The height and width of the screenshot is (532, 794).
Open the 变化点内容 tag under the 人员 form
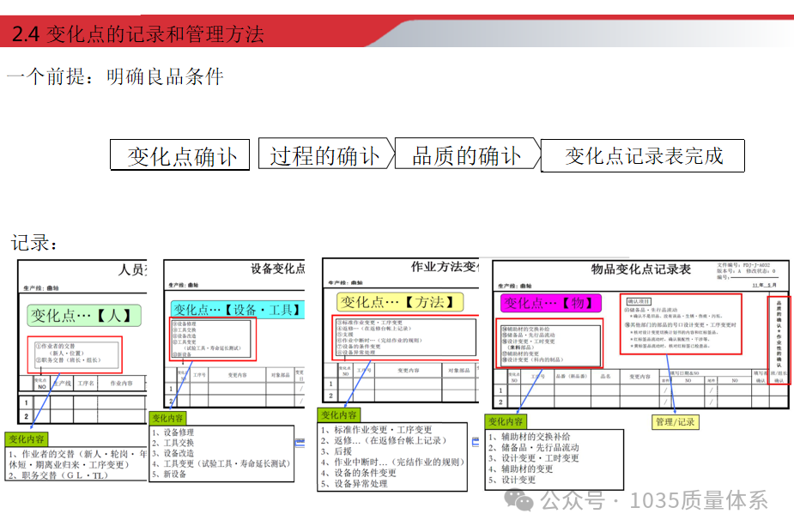pos(27,438)
